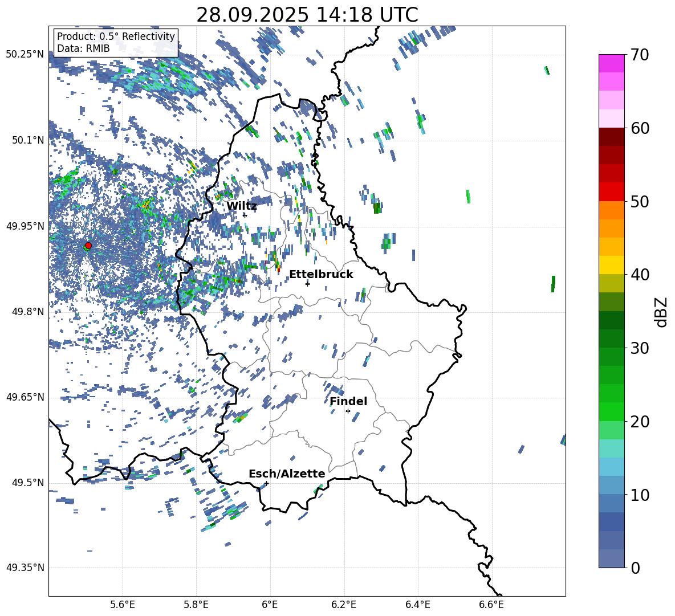Click the yellow colorbar swatch above 40
The height and width of the screenshot is (616, 675).
point(611,265)
